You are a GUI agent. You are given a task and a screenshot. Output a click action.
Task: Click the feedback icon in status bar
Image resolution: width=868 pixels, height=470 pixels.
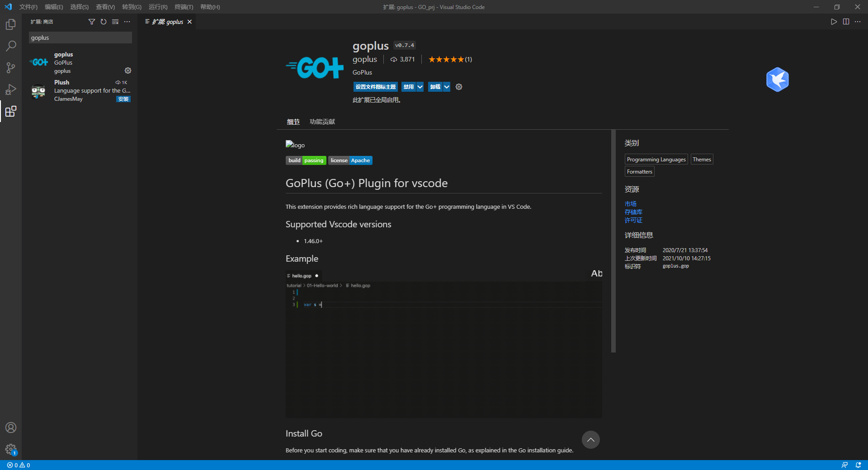pos(844,465)
